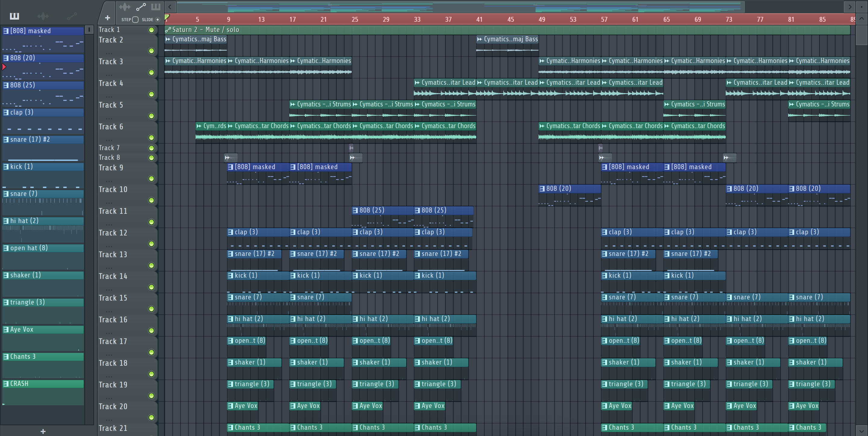Click bar 73 on the timeline ruler
The image size is (868, 436).
(x=729, y=20)
